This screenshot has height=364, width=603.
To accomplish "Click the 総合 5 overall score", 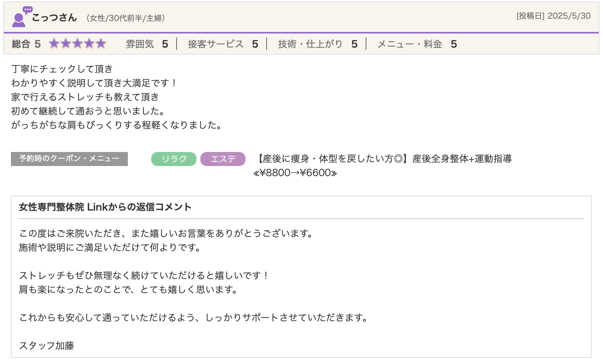I will (x=26, y=44).
